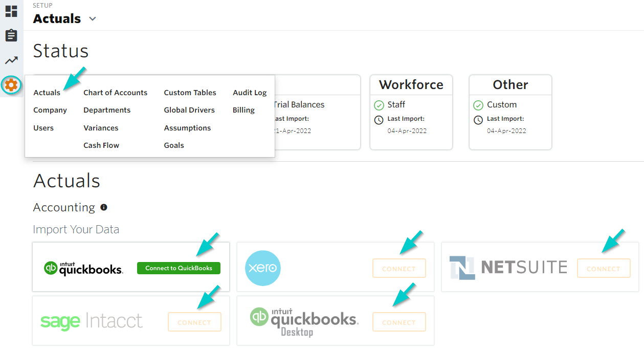Click the green Connect to QuickBooks button
This screenshot has height=350, width=644.
[179, 268]
